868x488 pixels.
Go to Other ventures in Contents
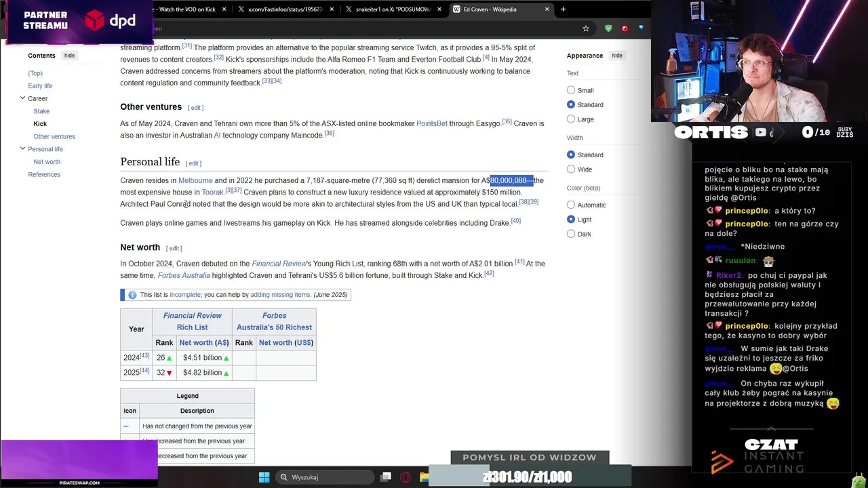tap(54, 136)
